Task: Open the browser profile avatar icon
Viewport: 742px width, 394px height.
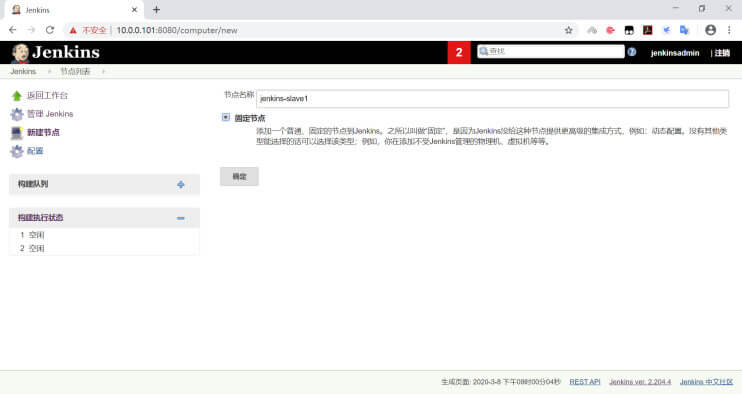Action: (x=710, y=30)
